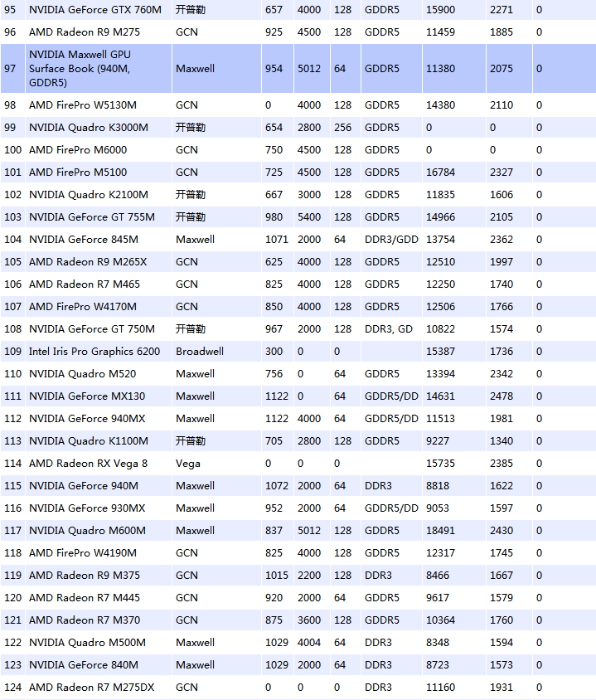This screenshot has height=700, width=596.
Task: Select AMD Radeon R9 M265X entry
Action: click(88, 261)
